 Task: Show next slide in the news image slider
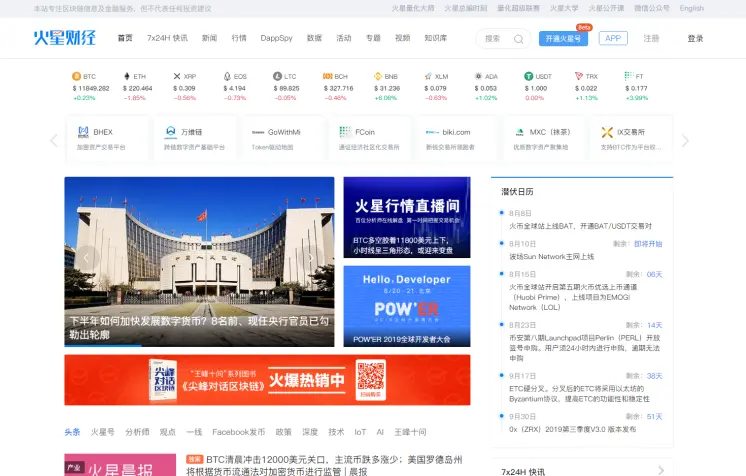[x=311, y=258]
